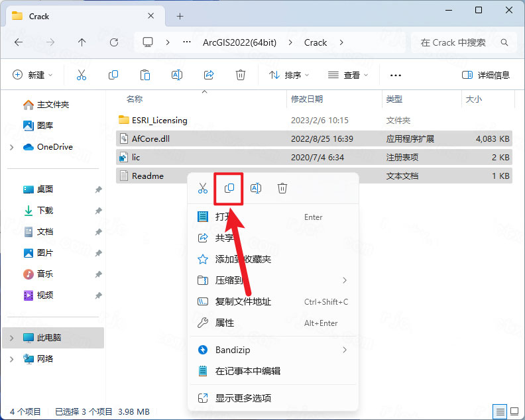This screenshot has height=420, width=525.
Task: Click the Crack breadcrumb in address bar
Action: [316, 42]
